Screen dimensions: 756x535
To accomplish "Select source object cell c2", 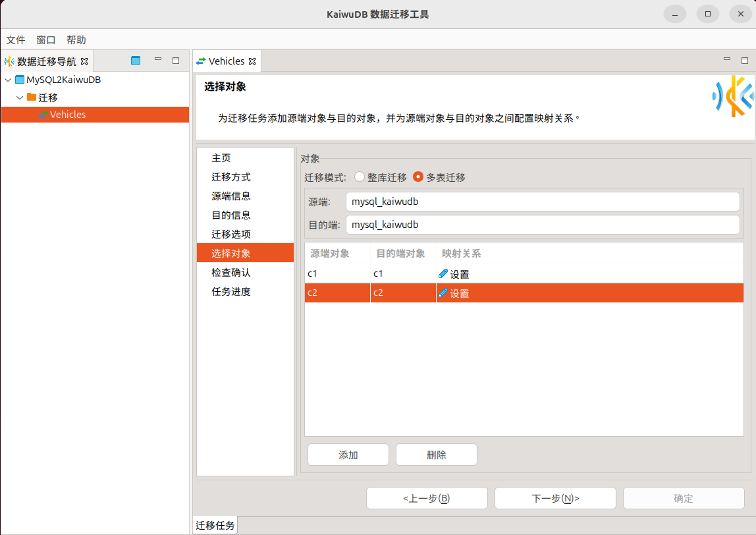I will tap(337, 293).
